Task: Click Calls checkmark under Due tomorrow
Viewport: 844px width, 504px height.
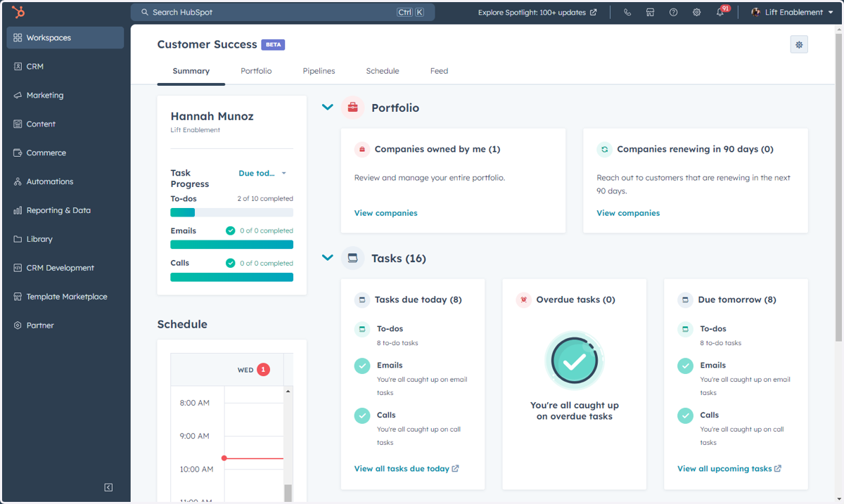Action: [x=686, y=415]
